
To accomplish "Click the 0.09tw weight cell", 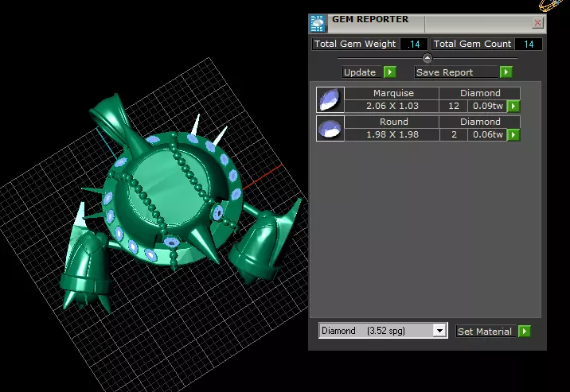I will (x=487, y=106).
